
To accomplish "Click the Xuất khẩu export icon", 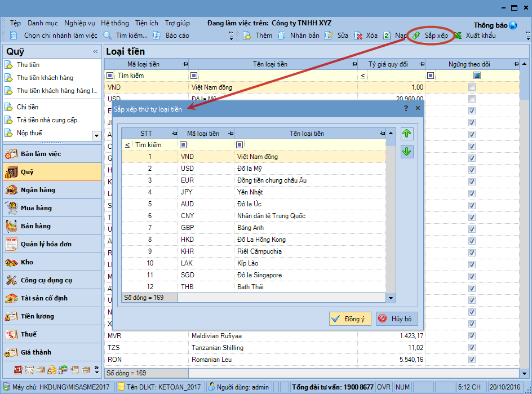I will coord(458,36).
